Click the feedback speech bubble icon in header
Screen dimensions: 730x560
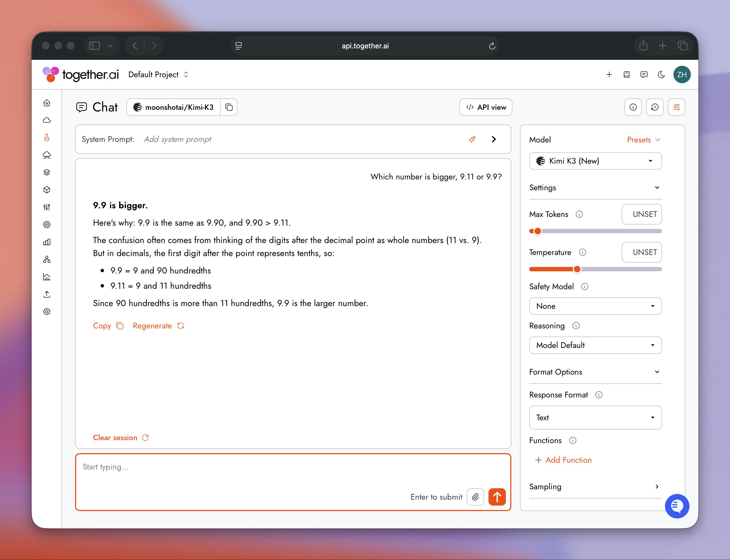coord(644,74)
